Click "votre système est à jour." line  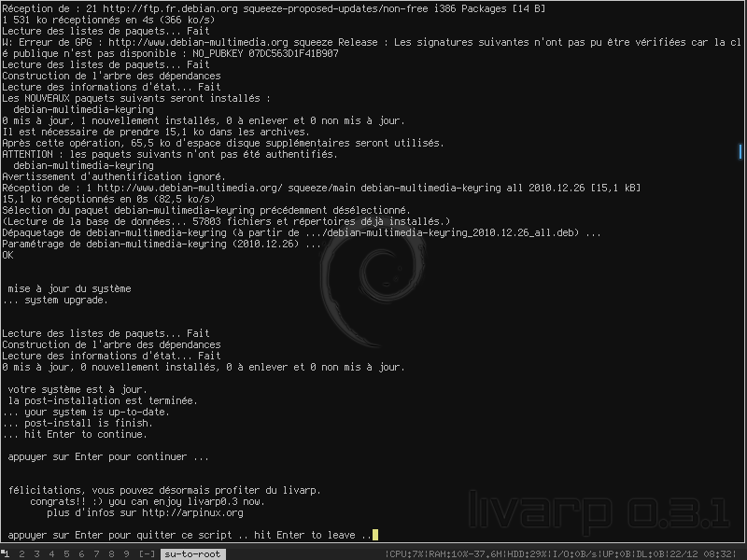click(78, 389)
